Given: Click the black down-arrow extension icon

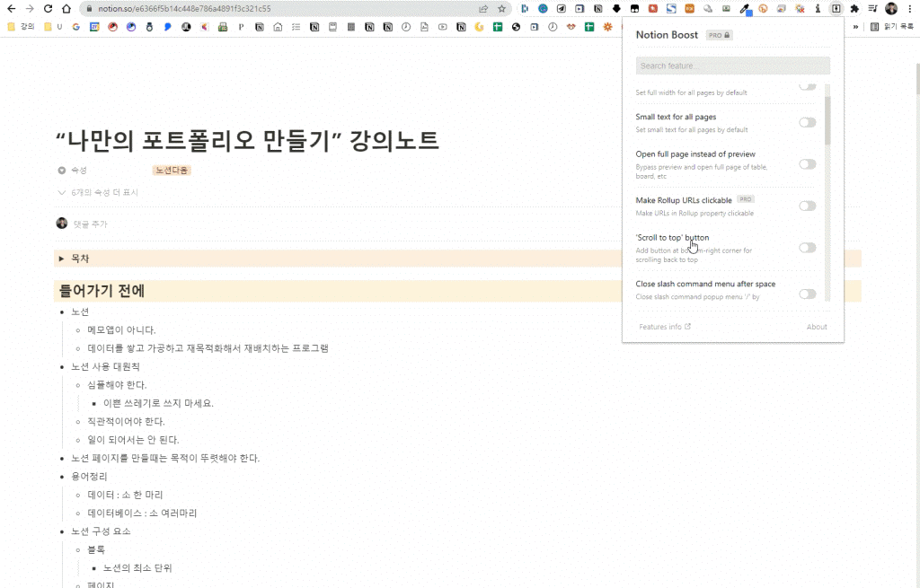Looking at the screenshot, I should [616, 9].
